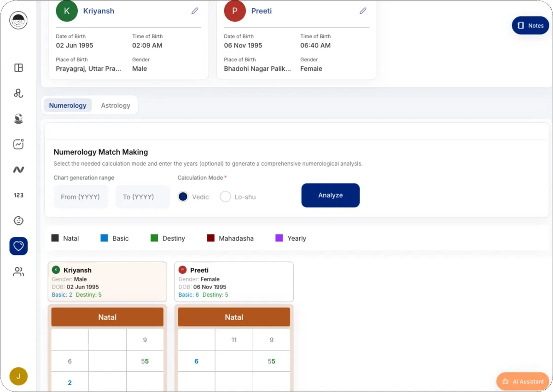
Task: Click the Natal header above Kriyansh's grid
Action: [107, 317]
